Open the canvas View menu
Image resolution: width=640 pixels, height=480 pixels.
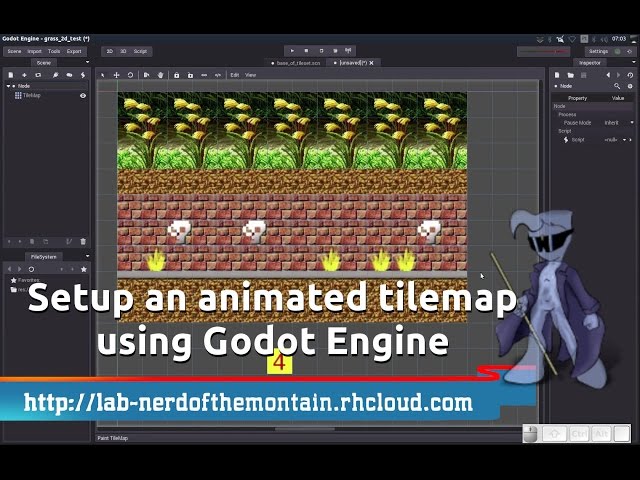tap(250, 75)
